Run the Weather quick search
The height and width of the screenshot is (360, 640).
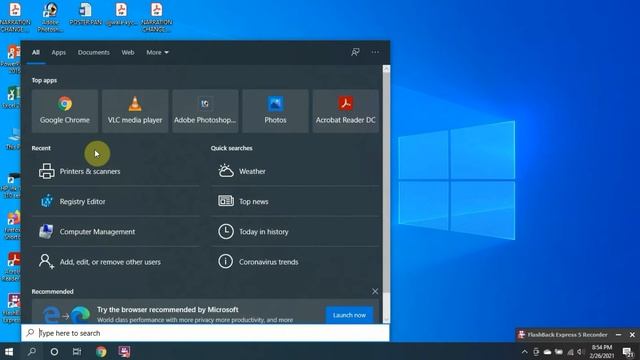tap(295, 171)
